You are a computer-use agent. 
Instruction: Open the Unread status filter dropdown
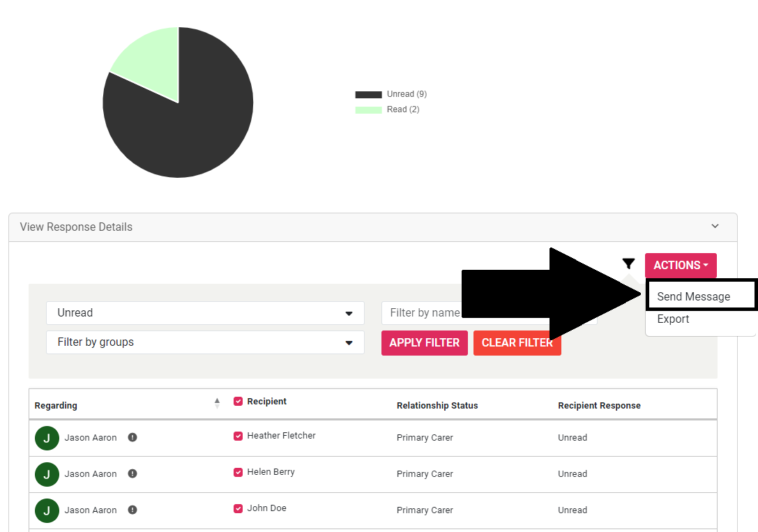(205, 313)
